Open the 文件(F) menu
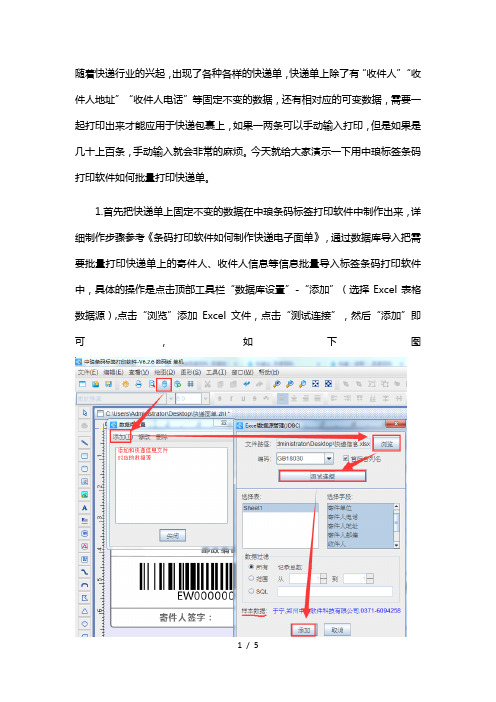 point(87,372)
